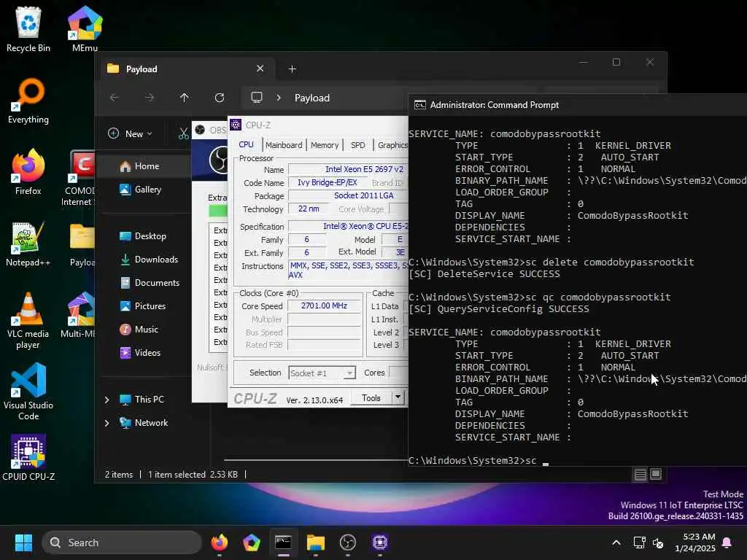Viewport: 747px width, 560px height.
Task: Open the CPUID CPU-Z desktop shortcut
Action: (28, 457)
